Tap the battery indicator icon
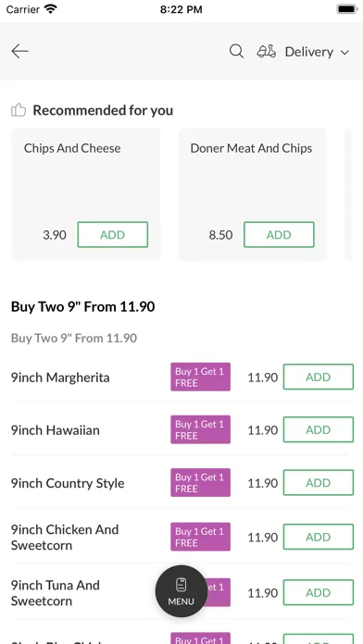The height and width of the screenshot is (644, 363). tap(347, 9)
